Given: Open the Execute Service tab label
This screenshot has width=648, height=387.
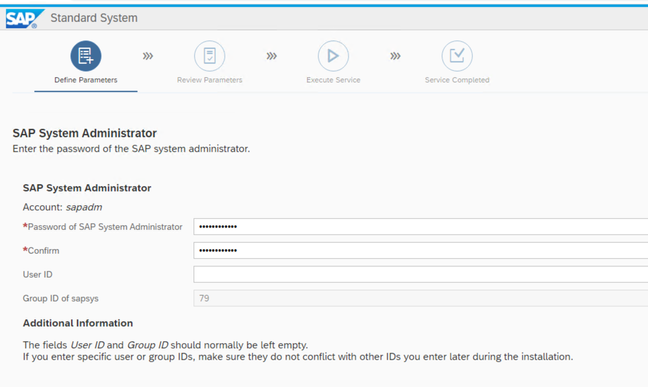Looking at the screenshot, I should [x=333, y=80].
